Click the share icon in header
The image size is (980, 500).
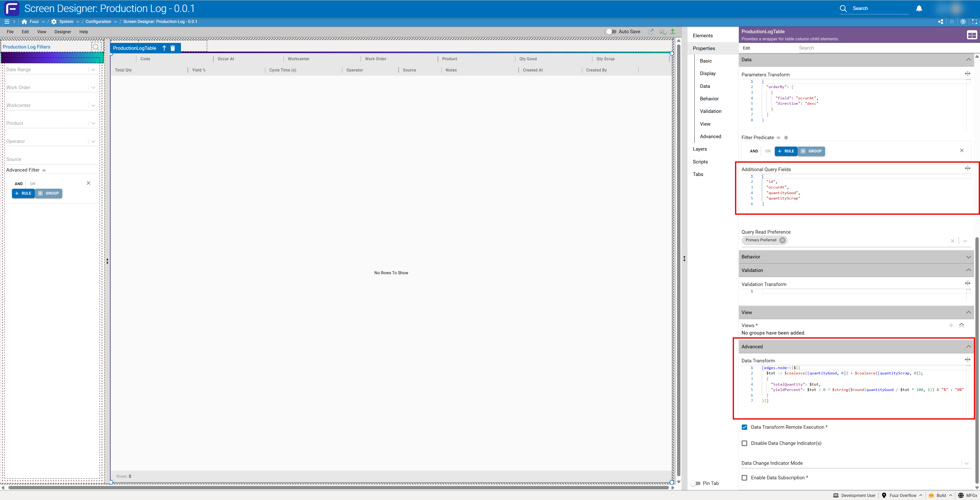click(x=940, y=22)
